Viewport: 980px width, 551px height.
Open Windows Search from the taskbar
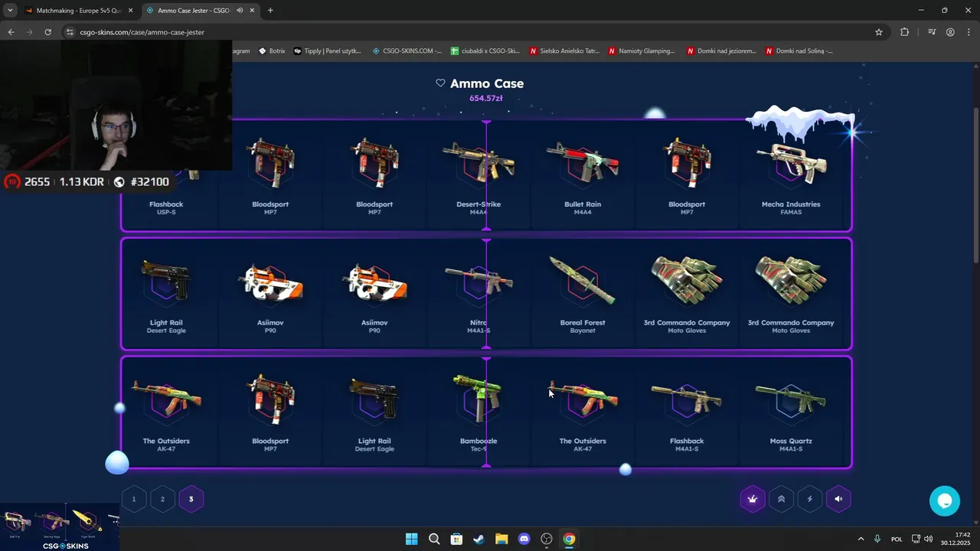(x=434, y=539)
